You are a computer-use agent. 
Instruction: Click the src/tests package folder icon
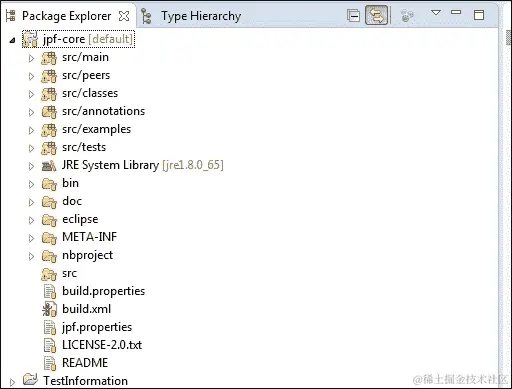pos(49,148)
